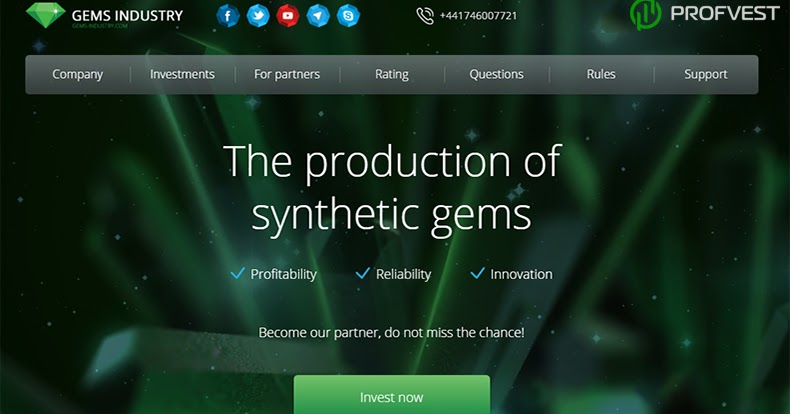Select the Rating menu item
This screenshot has height=414, width=790.
[392, 75]
